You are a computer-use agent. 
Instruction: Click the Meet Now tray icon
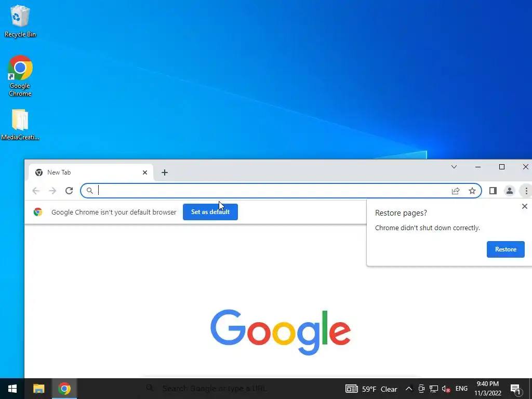click(x=421, y=389)
